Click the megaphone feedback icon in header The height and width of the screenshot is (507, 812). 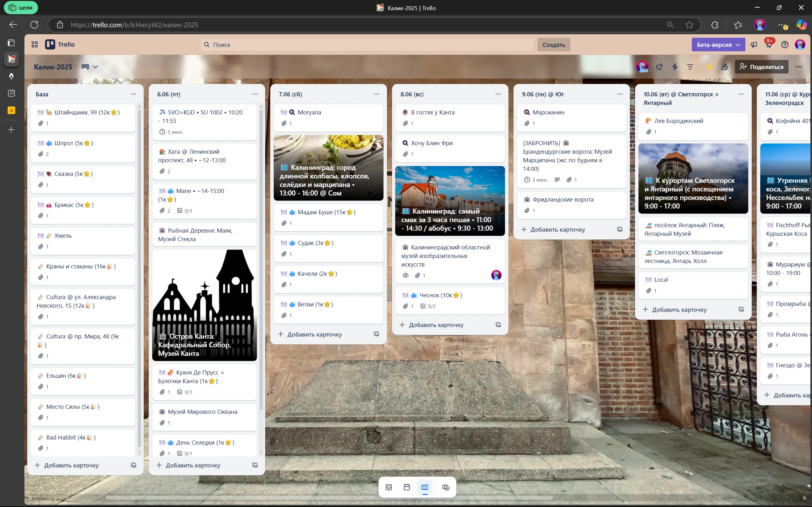coord(754,45)
